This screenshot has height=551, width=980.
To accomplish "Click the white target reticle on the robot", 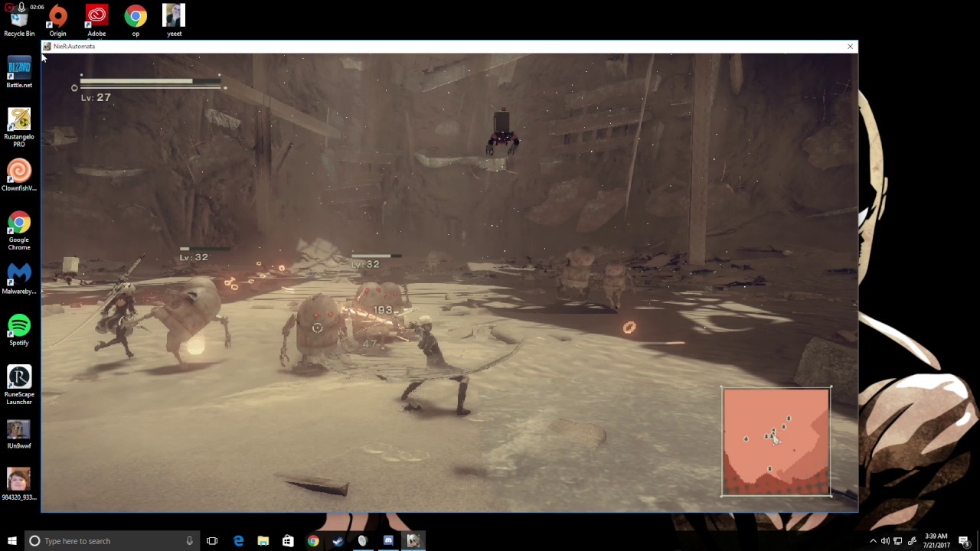I will tap(317, 328).
